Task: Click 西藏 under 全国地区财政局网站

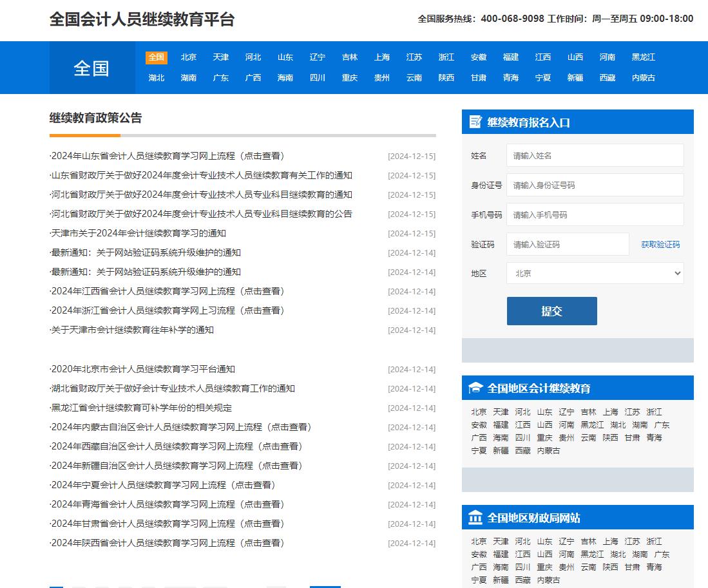Action: [x=523, y=580]
